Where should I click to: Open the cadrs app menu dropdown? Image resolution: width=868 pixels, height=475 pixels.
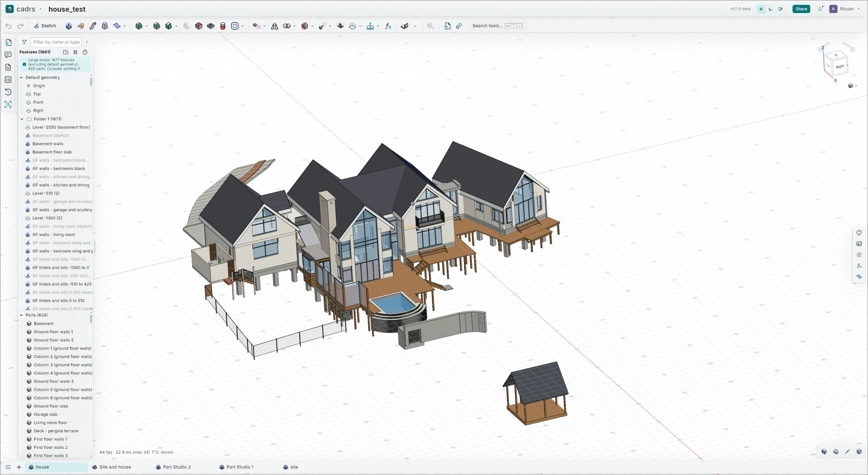40,9
